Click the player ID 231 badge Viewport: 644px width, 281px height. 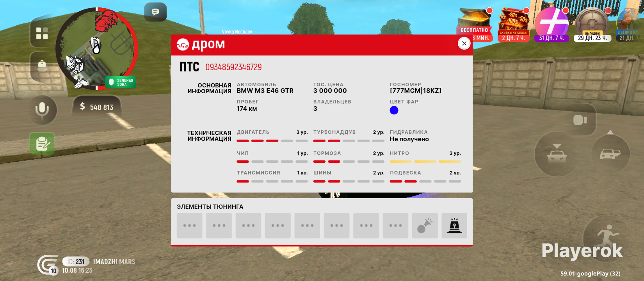coord(76,262)
